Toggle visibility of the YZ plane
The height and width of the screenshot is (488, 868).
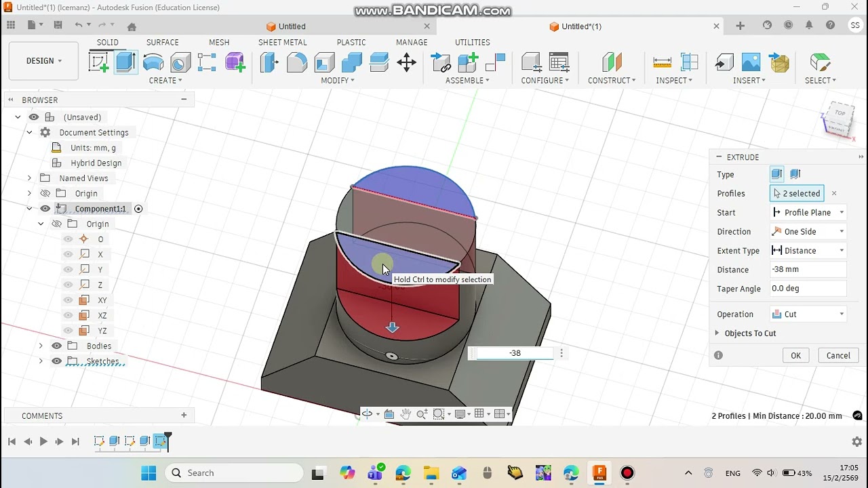(x=68, y=331)
